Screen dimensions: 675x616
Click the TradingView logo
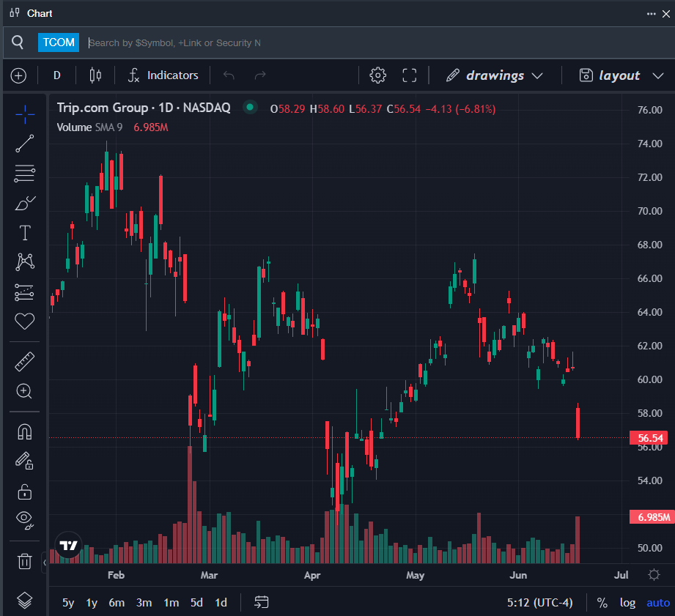68,546
